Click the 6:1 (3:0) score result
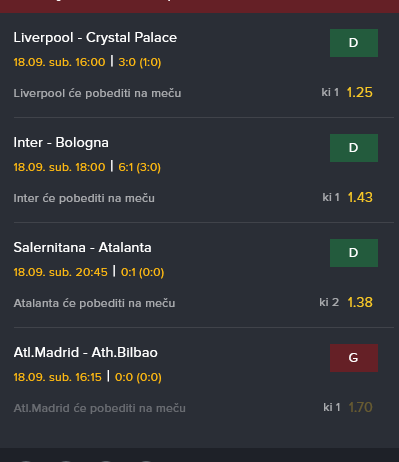The height and width of the screenshot is (462, 399). coord(139,167)
